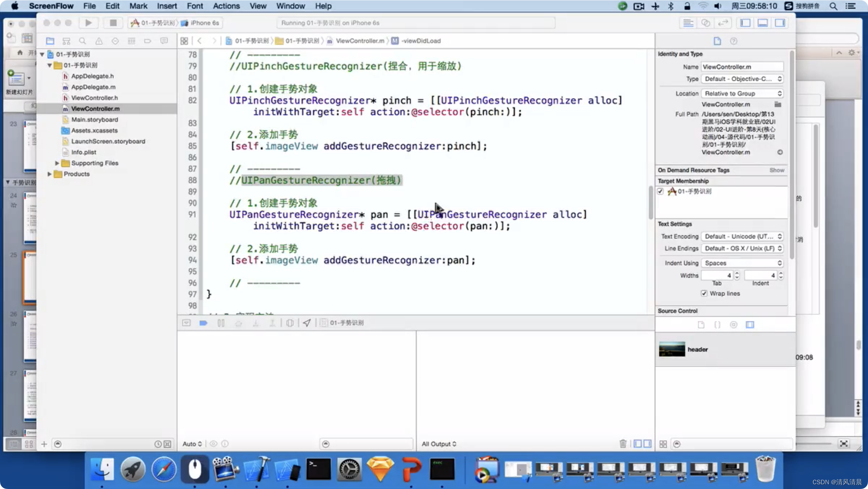Select the header media library item
868x489 pixels.
[x=725, y=349]
